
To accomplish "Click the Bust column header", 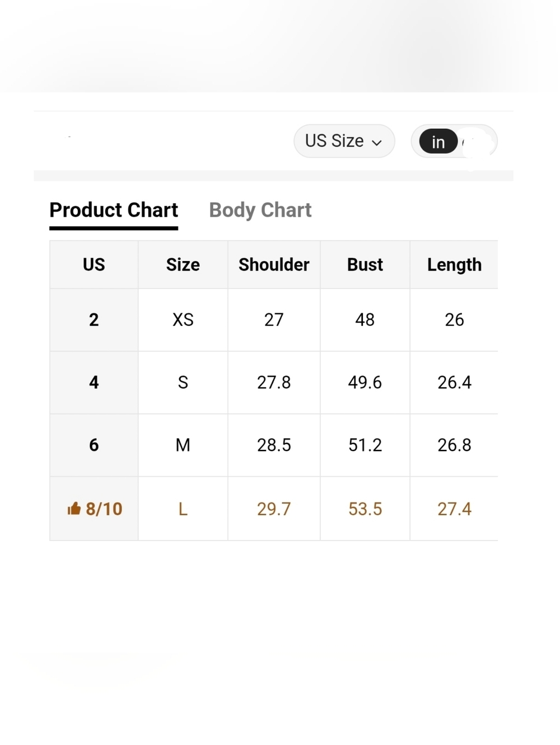I will click(365, 264).
